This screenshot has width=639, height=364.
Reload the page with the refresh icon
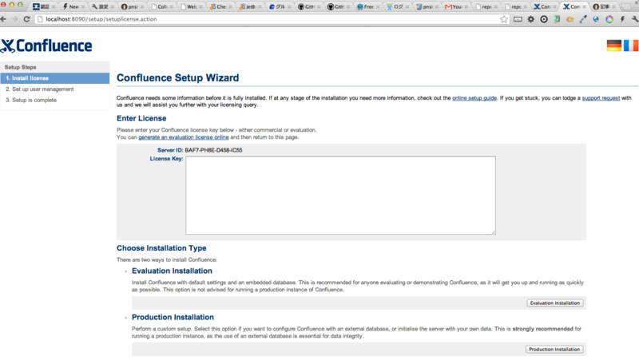click(x=27, y=19)
